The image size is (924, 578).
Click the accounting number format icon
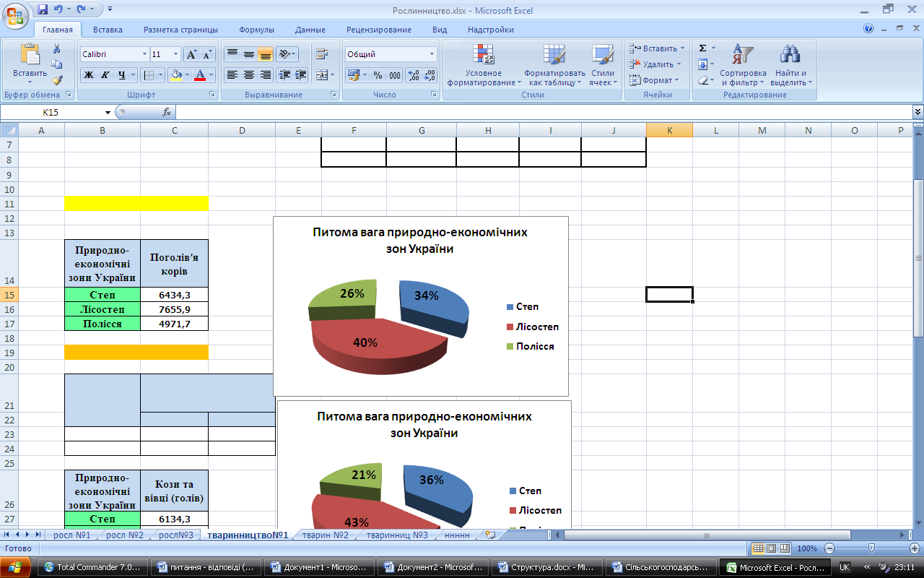coord(353,75)
